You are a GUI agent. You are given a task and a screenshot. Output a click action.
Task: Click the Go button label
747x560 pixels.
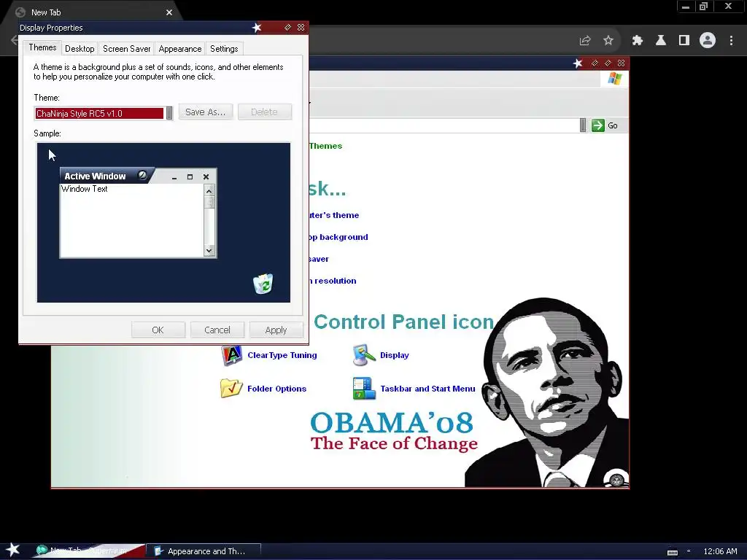pyautogui.click(x=613, y=125)
